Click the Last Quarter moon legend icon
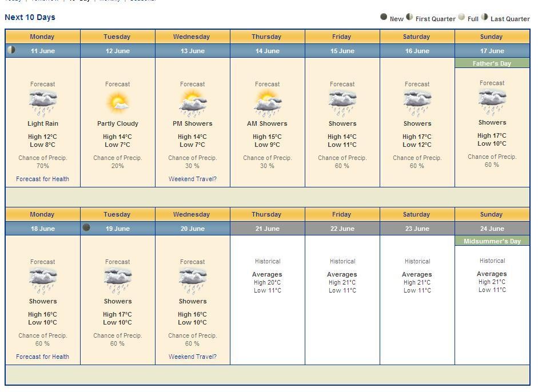Image resolution: width=538 pixels, height=392 pixels. click(484, 17)
